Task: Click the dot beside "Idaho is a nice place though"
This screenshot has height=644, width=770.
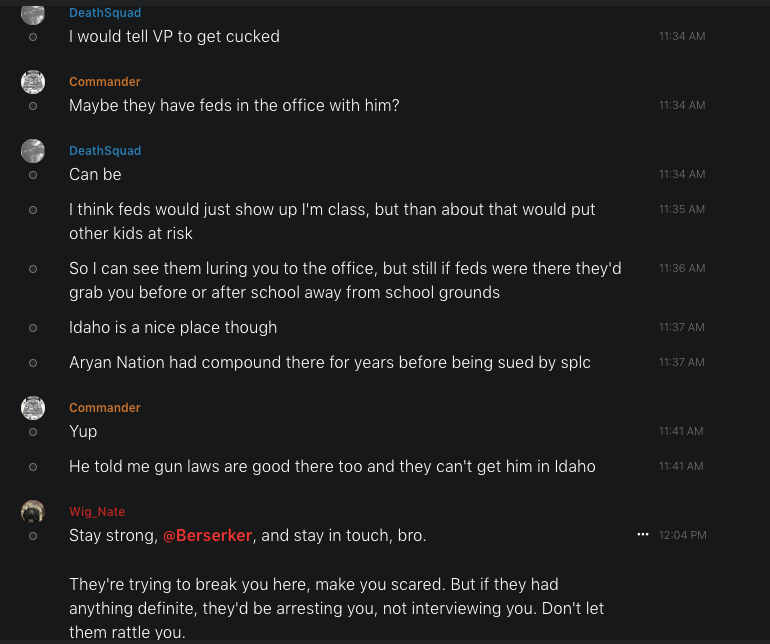Action: tap(33, 328)
